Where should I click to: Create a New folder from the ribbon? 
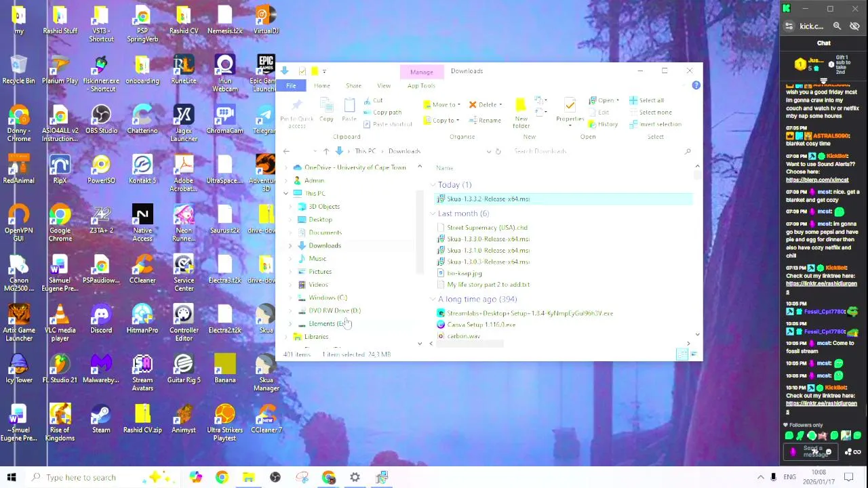[521, 113]
